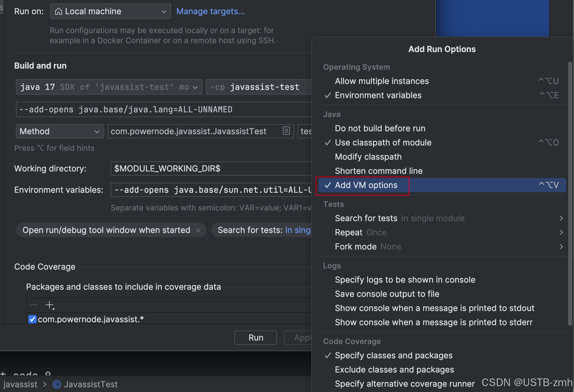
Task: Click the JavassistTest class breadcrumb
Action: point(91,384)
